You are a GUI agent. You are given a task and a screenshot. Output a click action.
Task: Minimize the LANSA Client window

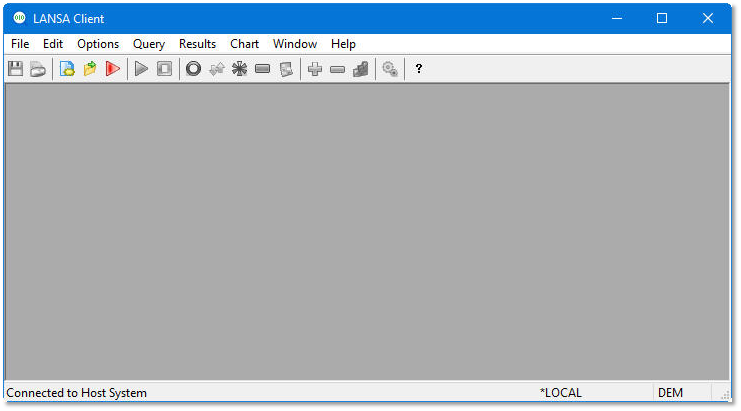click(617, 18)
